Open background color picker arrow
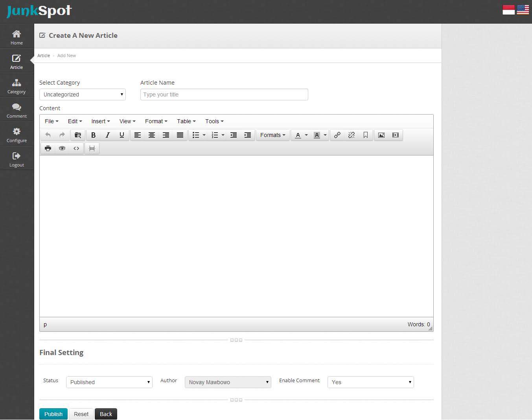The image size is (532, 420). pyautogui.click(x=325, y=135)
